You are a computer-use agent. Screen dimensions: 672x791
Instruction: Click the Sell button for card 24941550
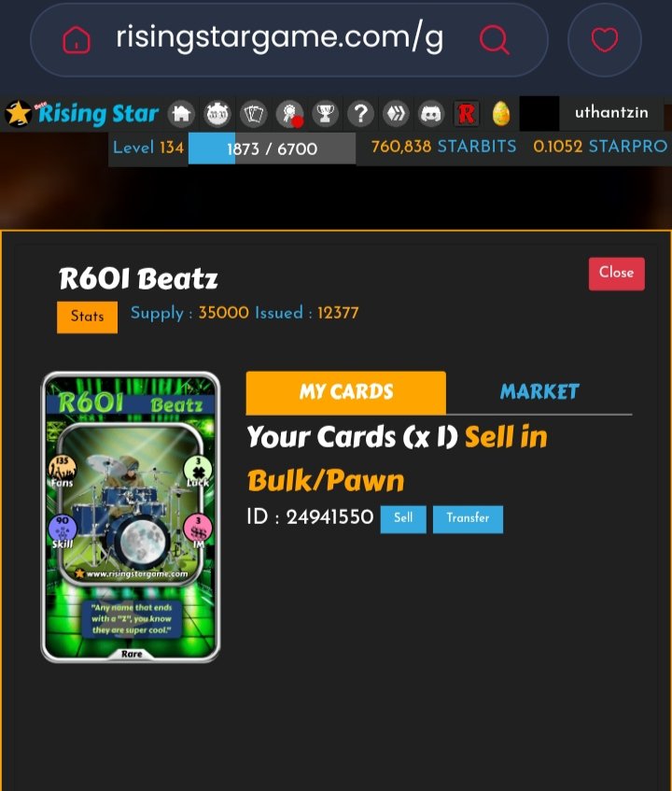[403, 518]
